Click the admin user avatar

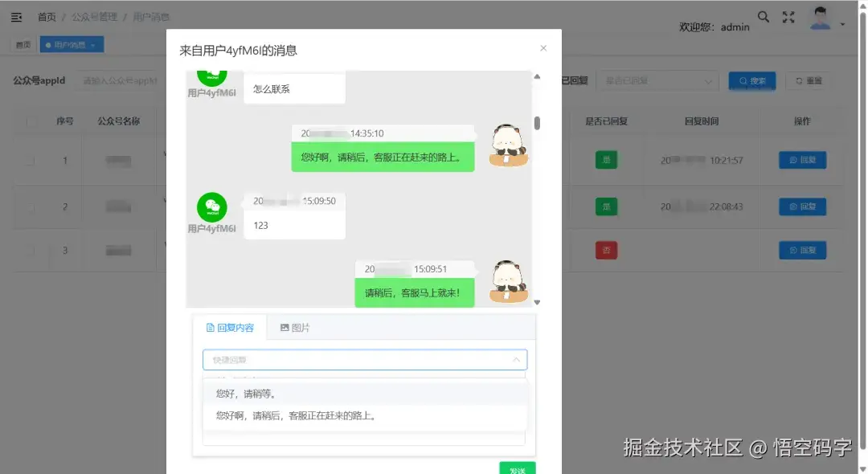[x=821, y=17]
